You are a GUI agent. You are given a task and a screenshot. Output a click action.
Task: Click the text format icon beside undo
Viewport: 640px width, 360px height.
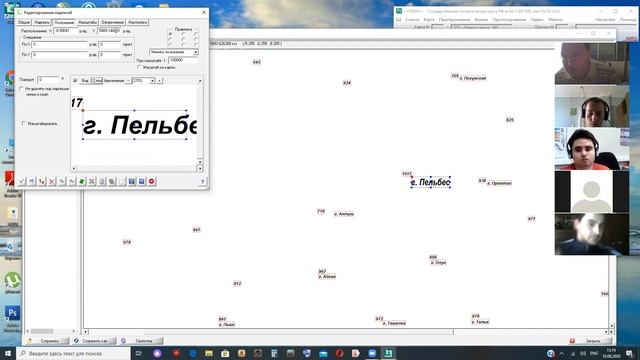(42, 181)
